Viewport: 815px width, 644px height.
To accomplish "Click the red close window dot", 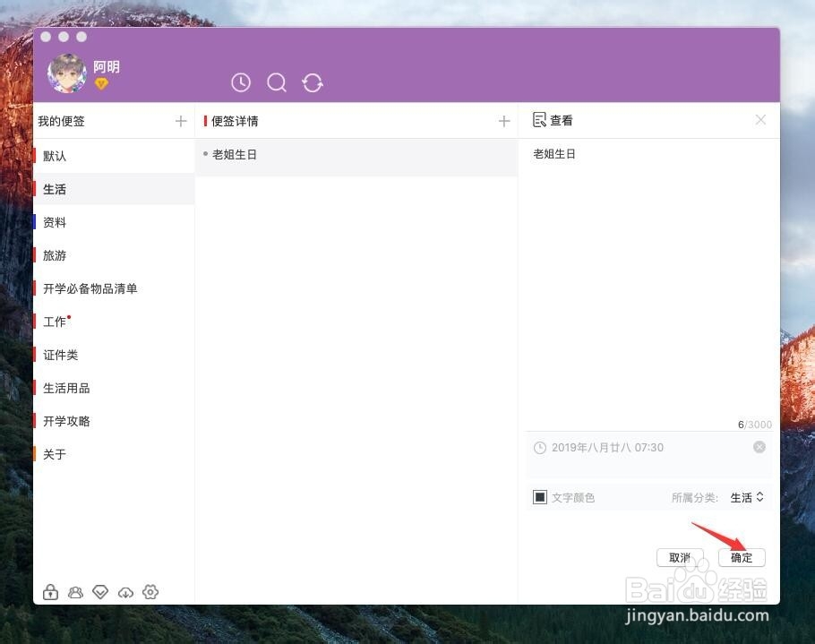I will point(46,37).
